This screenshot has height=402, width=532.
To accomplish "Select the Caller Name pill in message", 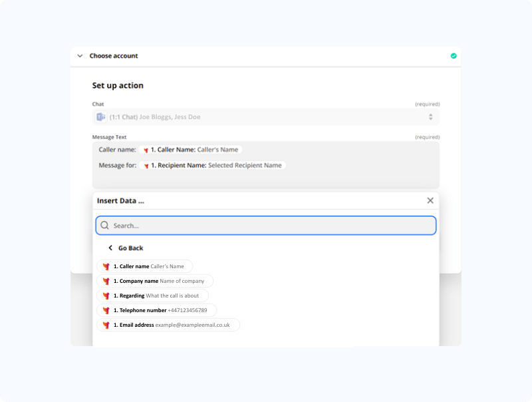I will [x=191, y=150].
